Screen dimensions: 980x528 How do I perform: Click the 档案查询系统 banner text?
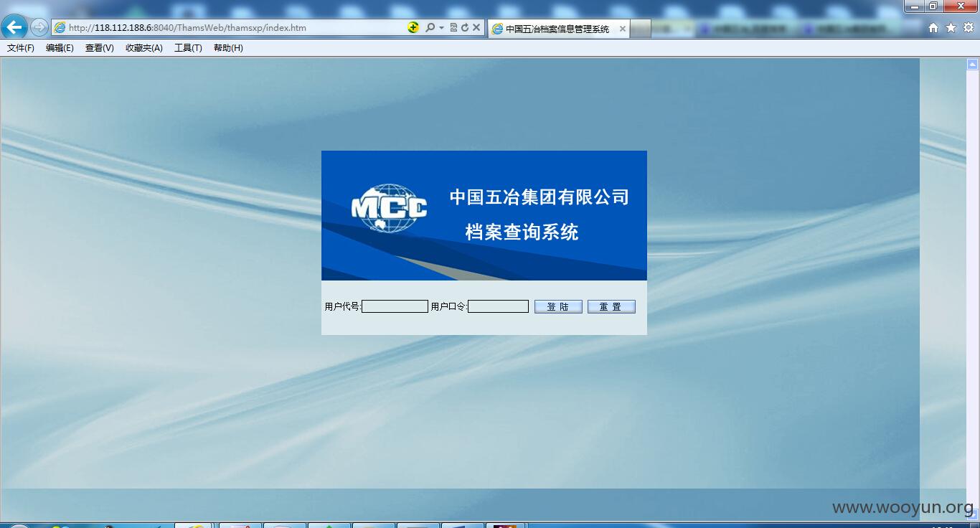tap(522, 232)
